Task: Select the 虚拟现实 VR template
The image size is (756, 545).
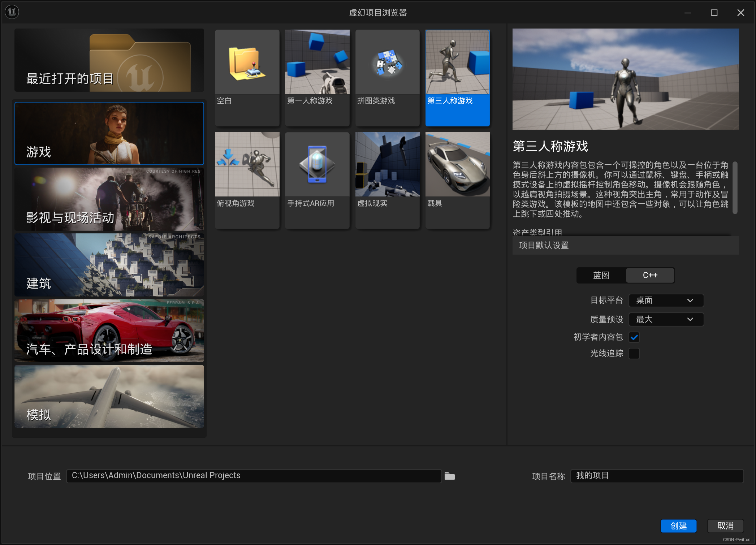Action: click(387, 165)
